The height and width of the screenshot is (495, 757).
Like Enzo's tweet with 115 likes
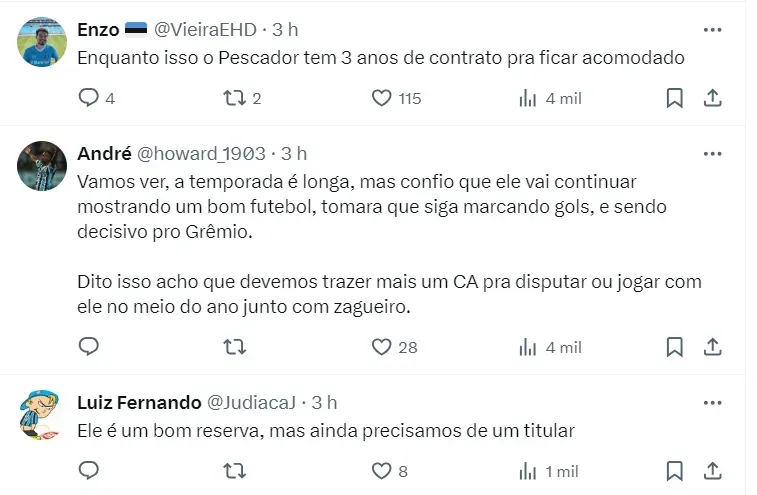[381, 98]
